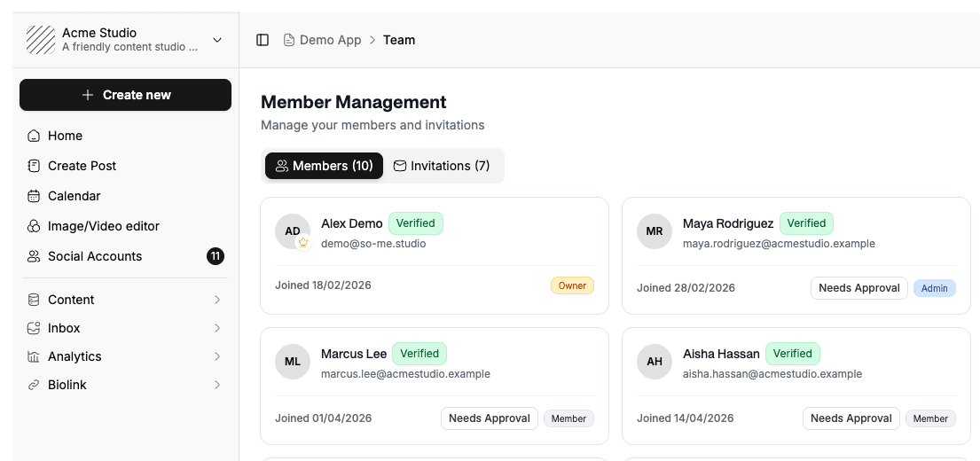Click Joined 14/04/2026 text

685,418
